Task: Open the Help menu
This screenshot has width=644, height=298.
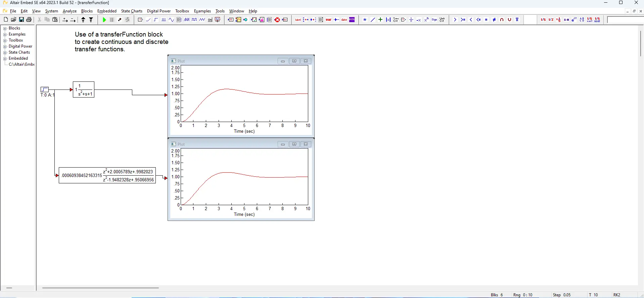Action: pyautogui.click(x=253, y=11)
